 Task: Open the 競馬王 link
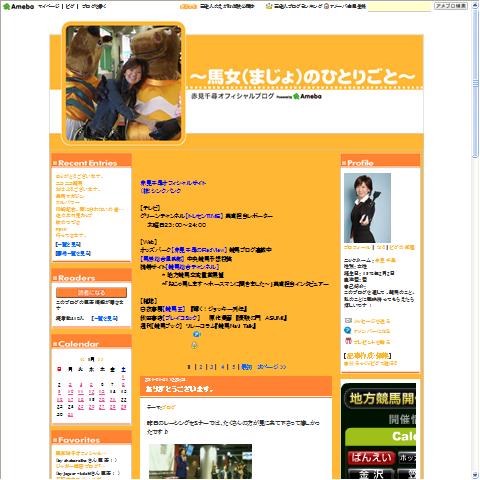pos(174,309)
